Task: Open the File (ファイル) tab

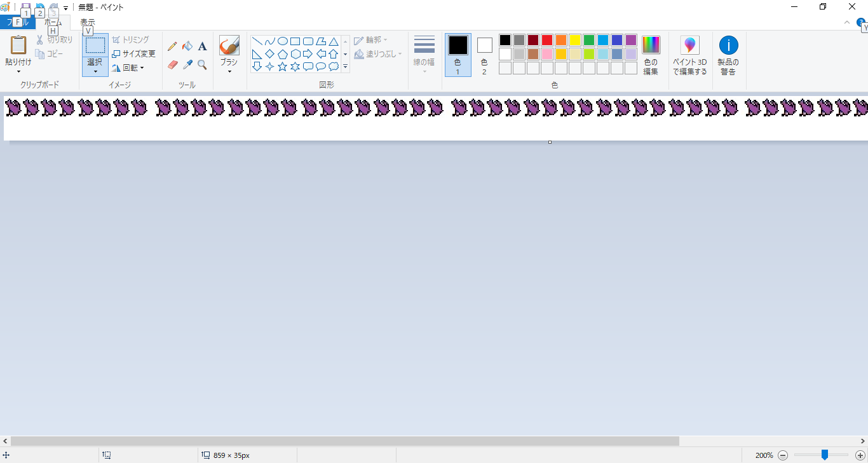Action: [18, 23]
